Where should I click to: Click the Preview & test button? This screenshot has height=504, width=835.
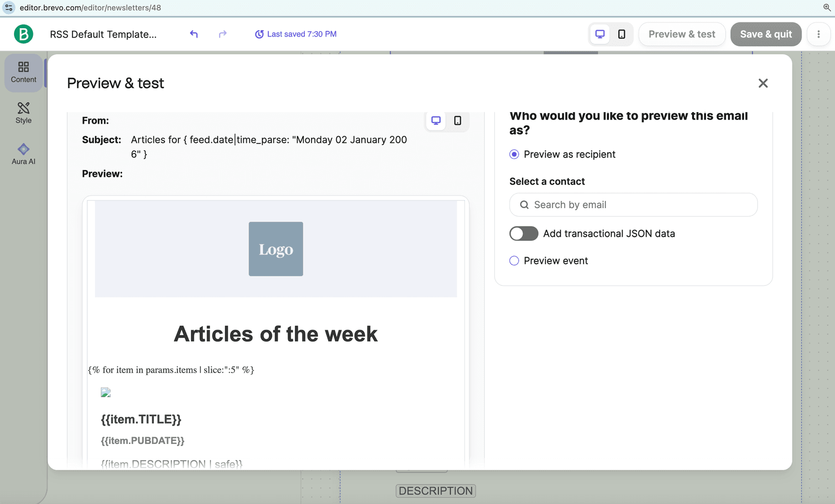click(x=682, y=34)
